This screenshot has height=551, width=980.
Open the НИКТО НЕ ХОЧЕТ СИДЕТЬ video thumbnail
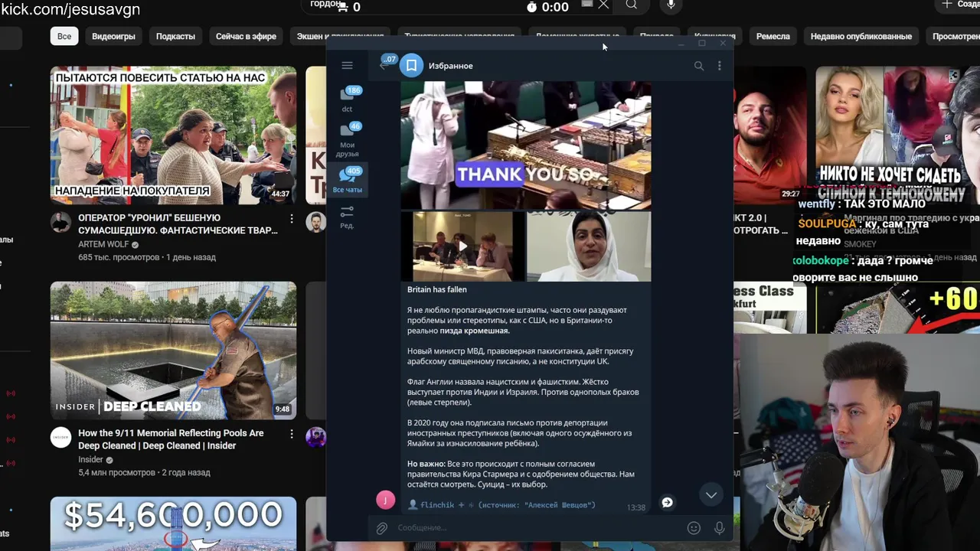pos(897,135)
